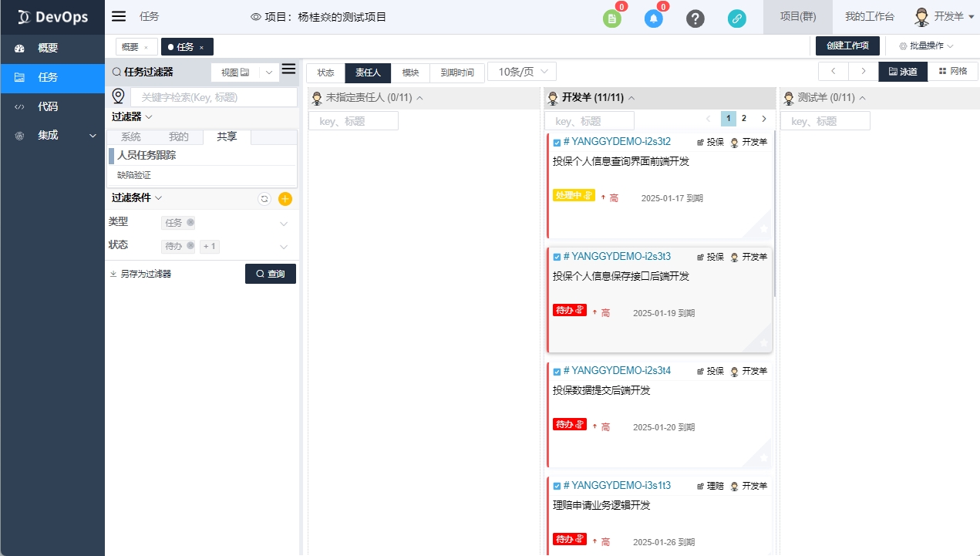
Task: Toggle checkbox on card YANGGYDEMO-i3s1t3
Action: (557, 487)
